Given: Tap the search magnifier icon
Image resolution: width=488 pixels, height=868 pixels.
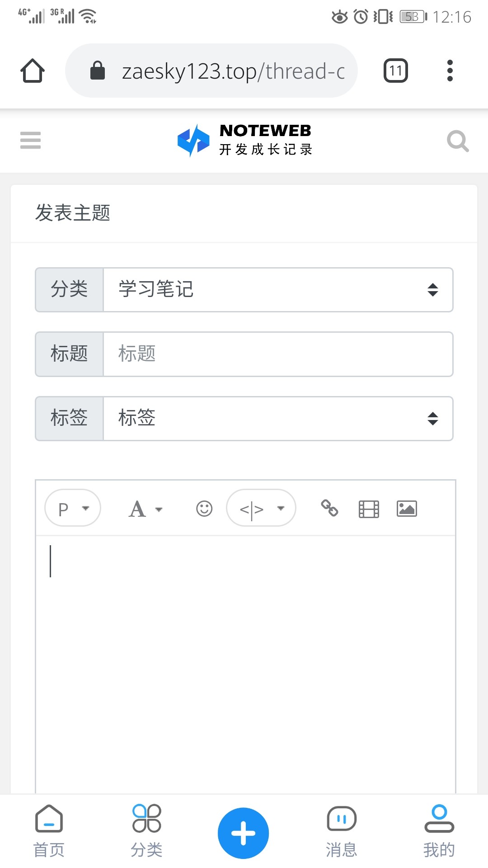Looking at the screenshot, I should [x=458, y=141].
